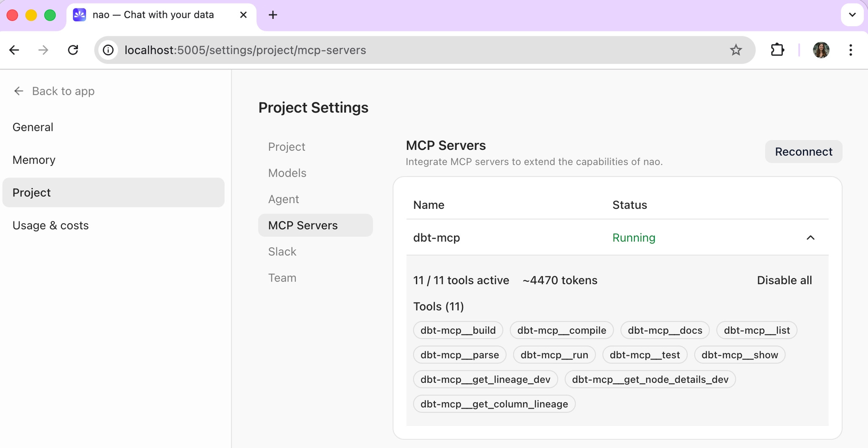Open a new browser tab
The height and width of the screenshot is (448, 868).
point(273,15)
